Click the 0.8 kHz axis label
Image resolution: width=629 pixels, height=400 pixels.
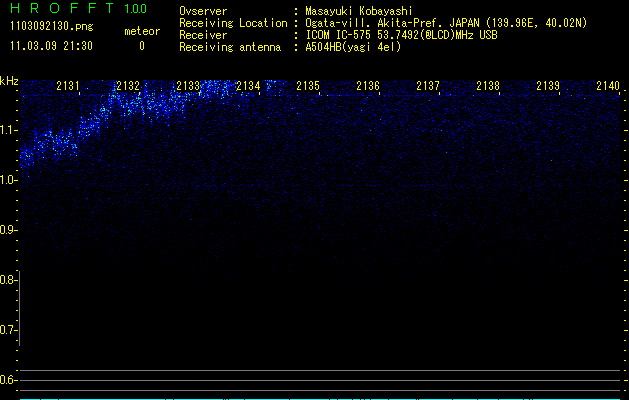click(x=8, y=280)
